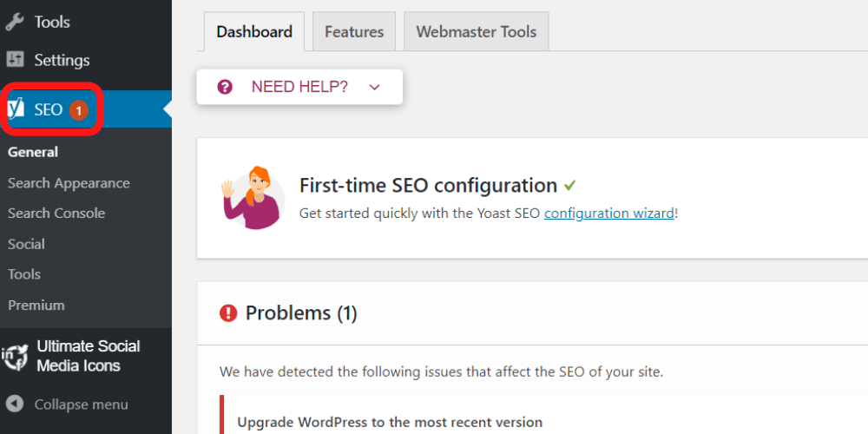Select Premium in the SEO submenu
Viewport: 868px width, 434px height.
pos(36,306)
